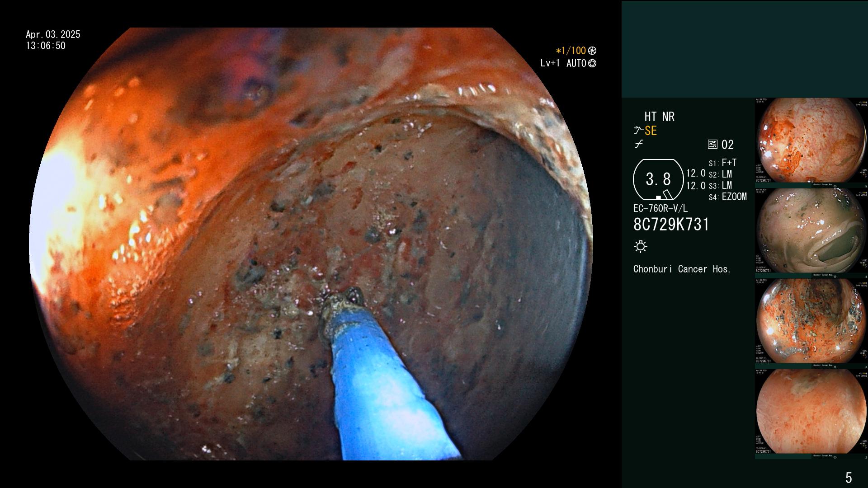
Task: Open the second thumbnail with greenish fluid
Action: point(811,231)
